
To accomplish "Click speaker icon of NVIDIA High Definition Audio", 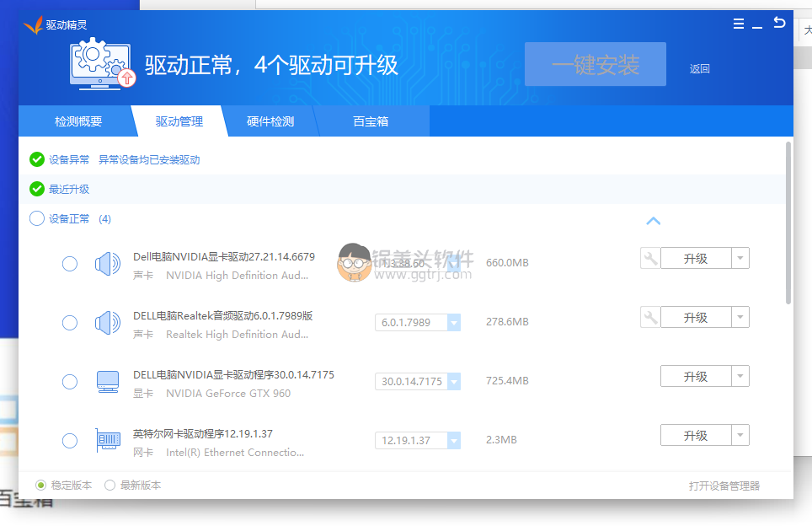I will pos(107,264).
